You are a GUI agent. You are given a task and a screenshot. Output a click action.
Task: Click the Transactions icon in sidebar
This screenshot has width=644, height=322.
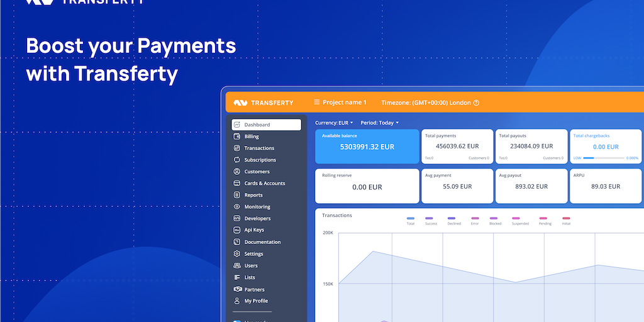[236, 148]
